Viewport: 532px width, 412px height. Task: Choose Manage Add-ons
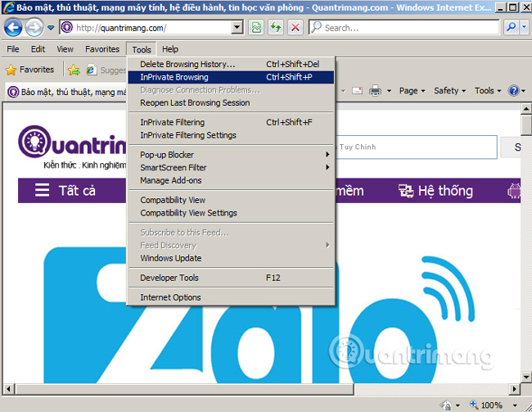(x=231, y=181)
